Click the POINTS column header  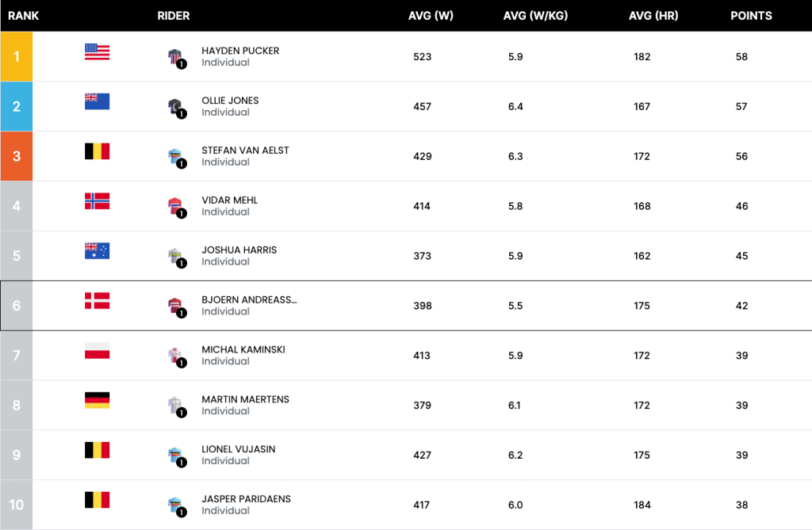click(751, 16)
